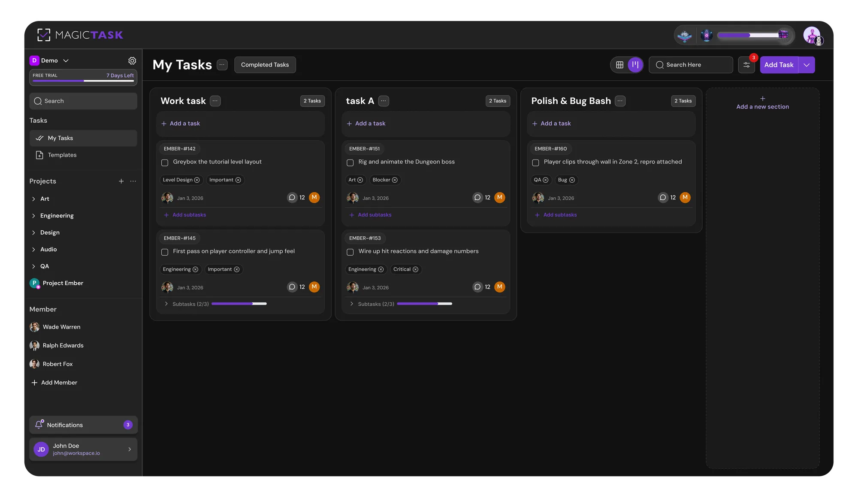858x504 pixels.
Task: Click subtasks progress bar on EMBER-#145
Action: tap(239, 304)
